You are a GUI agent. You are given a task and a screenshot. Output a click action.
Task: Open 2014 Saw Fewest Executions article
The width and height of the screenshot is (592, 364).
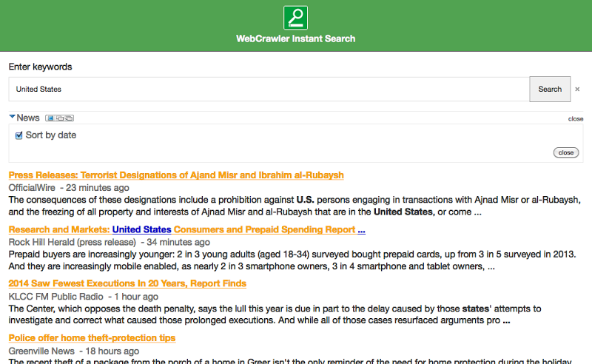click(127, 283)
